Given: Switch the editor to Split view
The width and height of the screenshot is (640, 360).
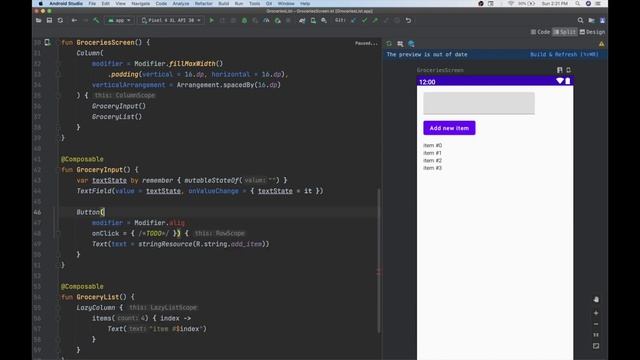Looking at the screenshot, I should (x=565, y=32).
